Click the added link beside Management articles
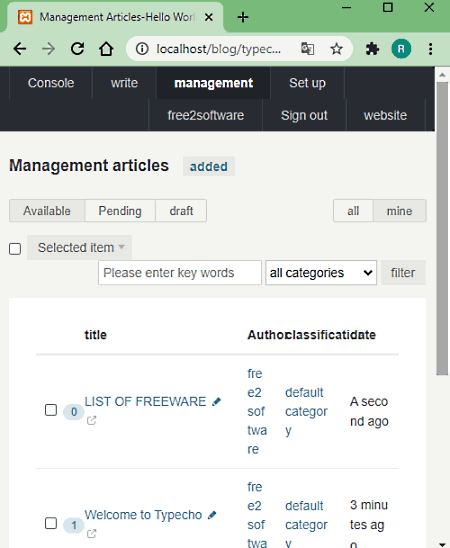This screenshot has width=450, height=548. coord(209,166)
